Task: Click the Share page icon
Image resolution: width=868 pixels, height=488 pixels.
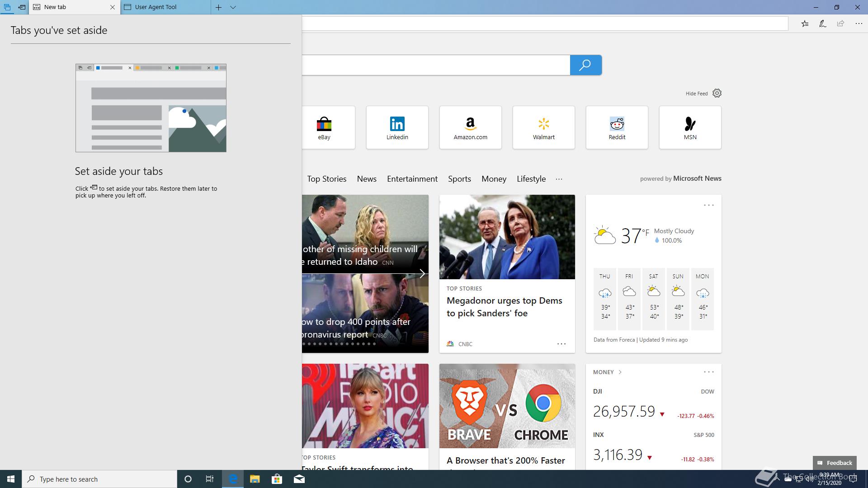Action: (840, 23)
